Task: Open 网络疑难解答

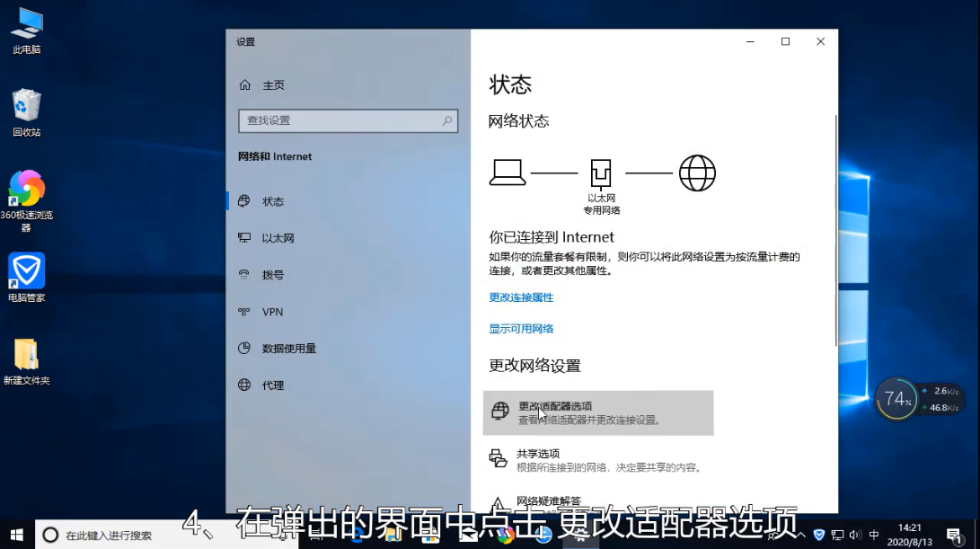Action: click(549, 501)
